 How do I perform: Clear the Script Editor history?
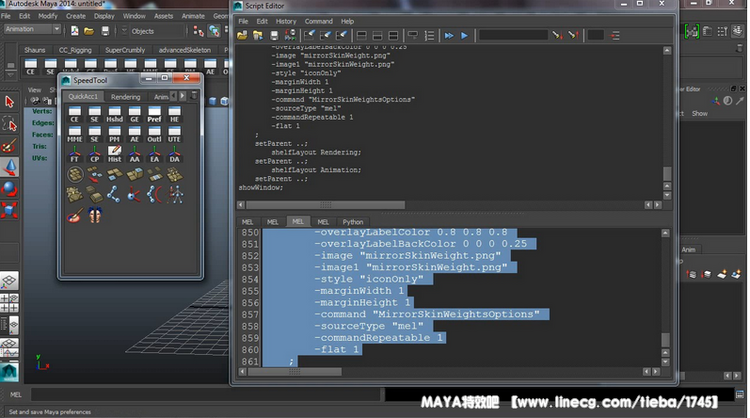click(x=309, y=35)
